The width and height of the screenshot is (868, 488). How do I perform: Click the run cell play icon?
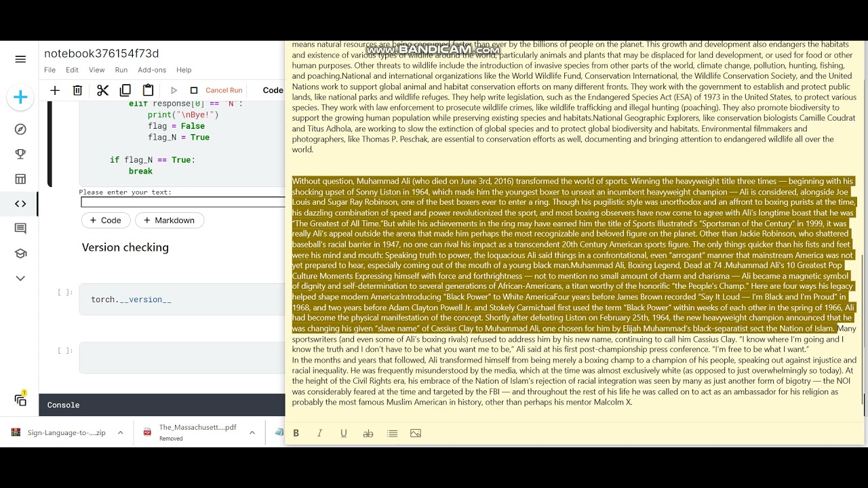[x=174, y=90]
